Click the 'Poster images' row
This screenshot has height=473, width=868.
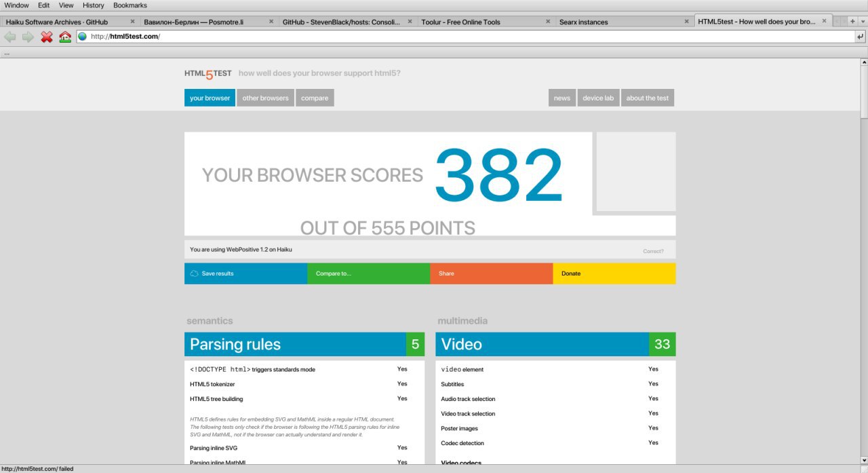555,428
